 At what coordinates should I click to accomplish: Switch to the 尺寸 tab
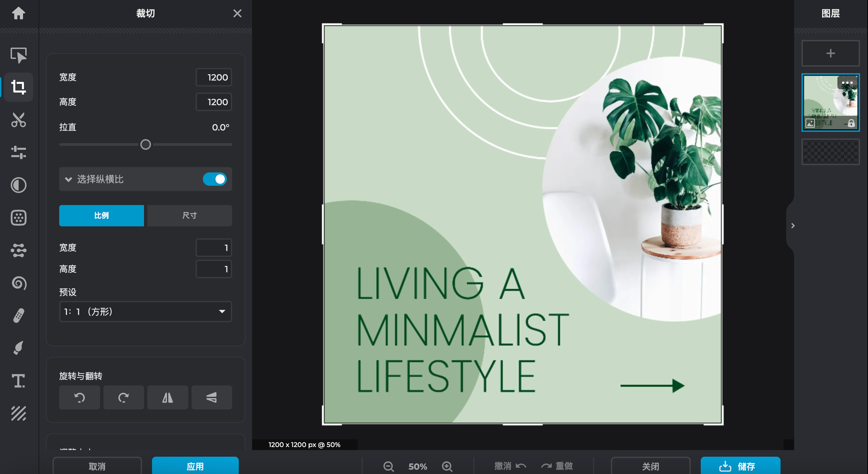(x=189, y=216)
